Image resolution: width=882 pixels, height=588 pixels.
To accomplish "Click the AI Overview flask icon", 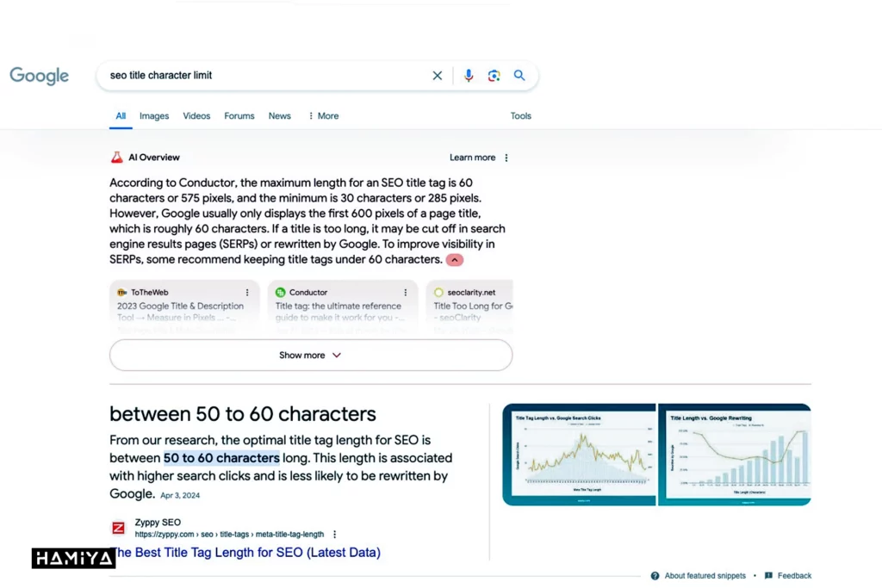I will [x=116, y=158].
